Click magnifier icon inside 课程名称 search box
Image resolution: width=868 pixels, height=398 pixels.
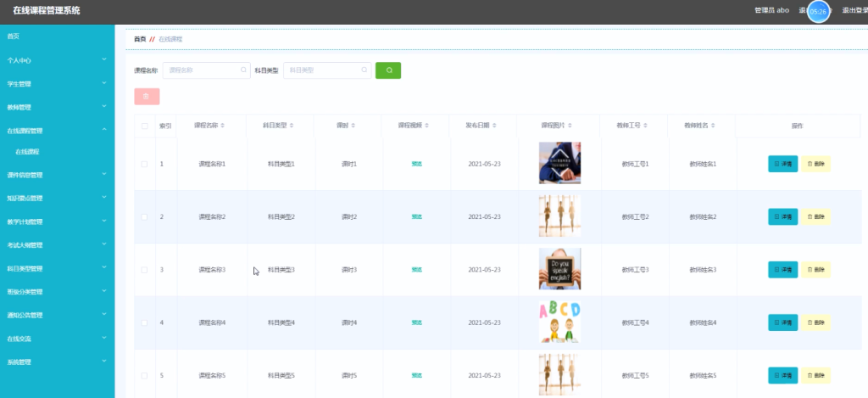tap(243, 70)
